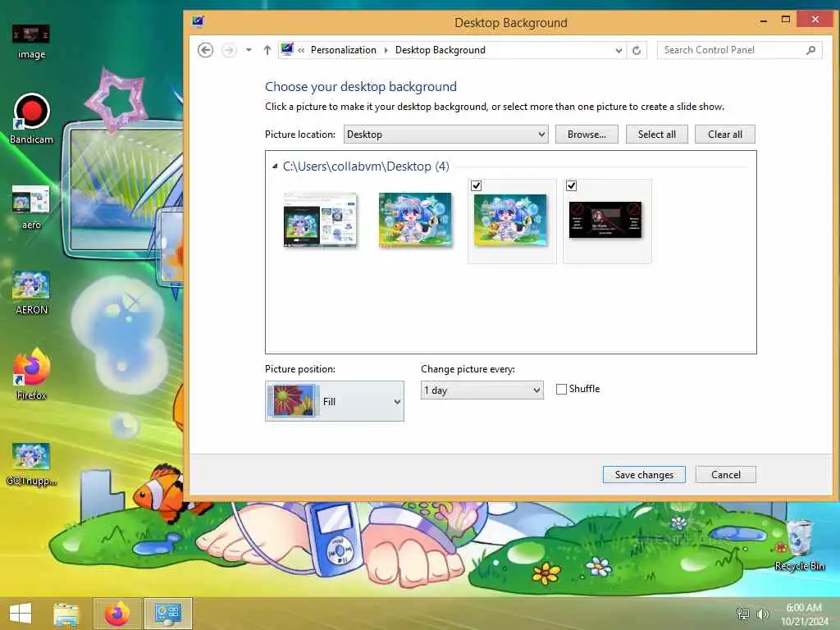Expand the address bar history dropdown
This screenshot has height=630, width=840.
(619, 50)
